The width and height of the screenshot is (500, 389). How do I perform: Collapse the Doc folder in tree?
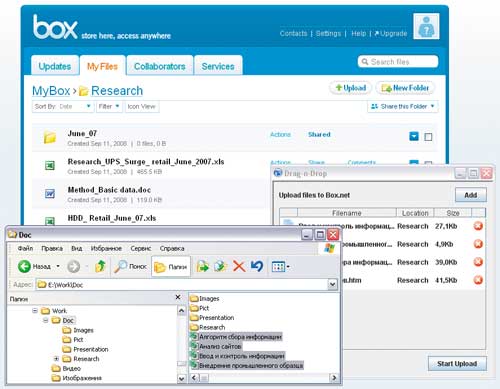[46, 320]
